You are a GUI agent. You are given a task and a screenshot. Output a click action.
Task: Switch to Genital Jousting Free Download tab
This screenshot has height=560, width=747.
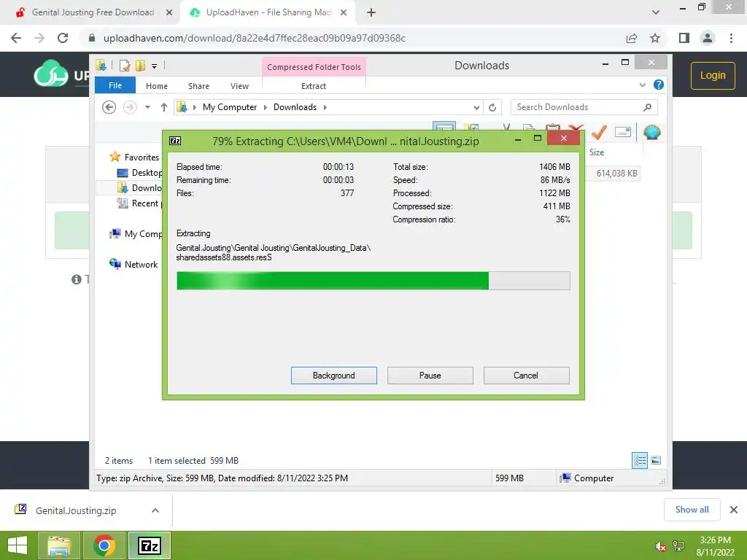coord(93,12)
